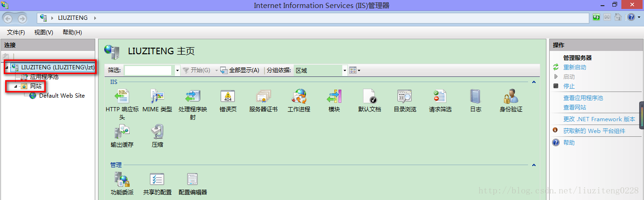Open the 错误页 404 icon

coord(228,96)
